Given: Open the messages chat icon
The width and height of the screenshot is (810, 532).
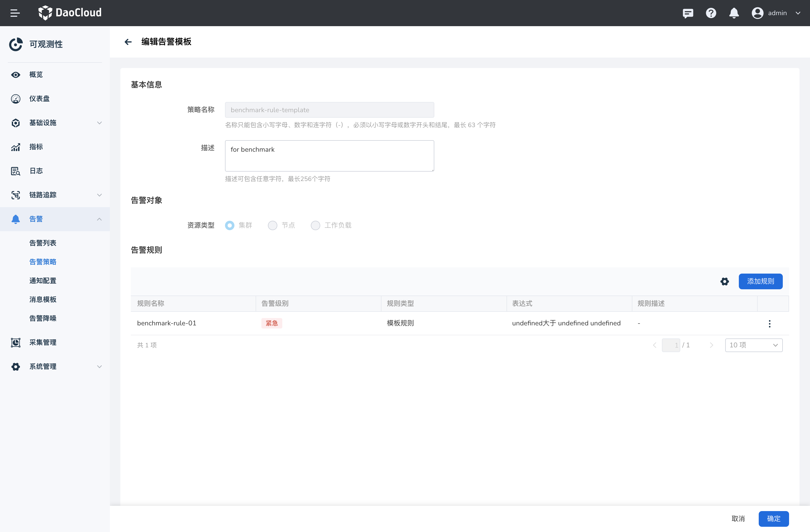Looking at the screenshot, I should coord(688,13).
